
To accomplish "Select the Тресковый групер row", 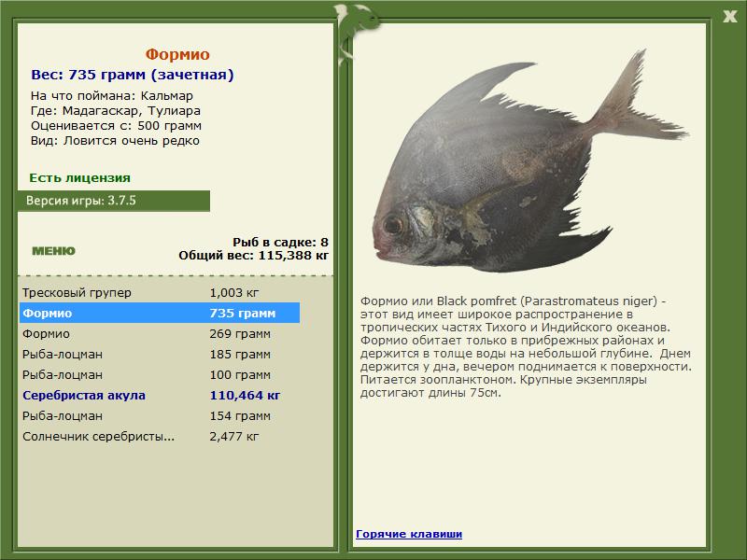I will point(160,292).
